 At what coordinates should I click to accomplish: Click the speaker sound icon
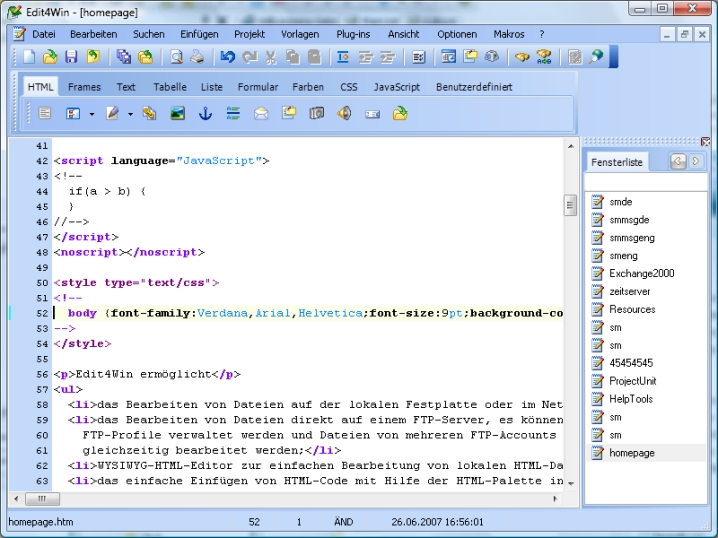point(344,114)
